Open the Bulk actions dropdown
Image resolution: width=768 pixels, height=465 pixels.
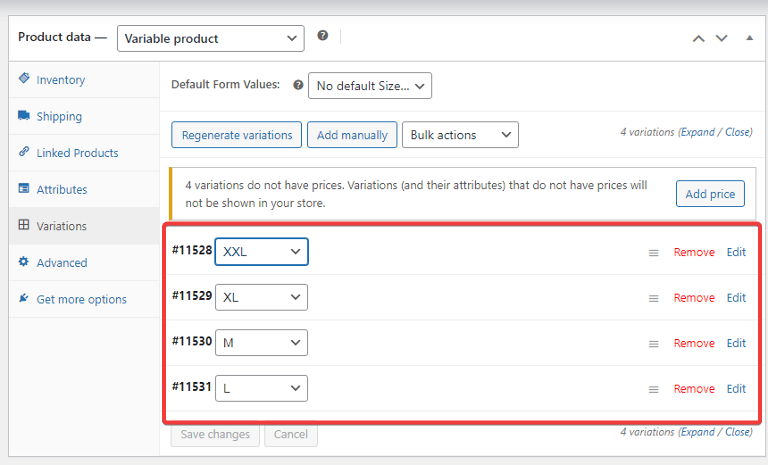tap(460, 135)
